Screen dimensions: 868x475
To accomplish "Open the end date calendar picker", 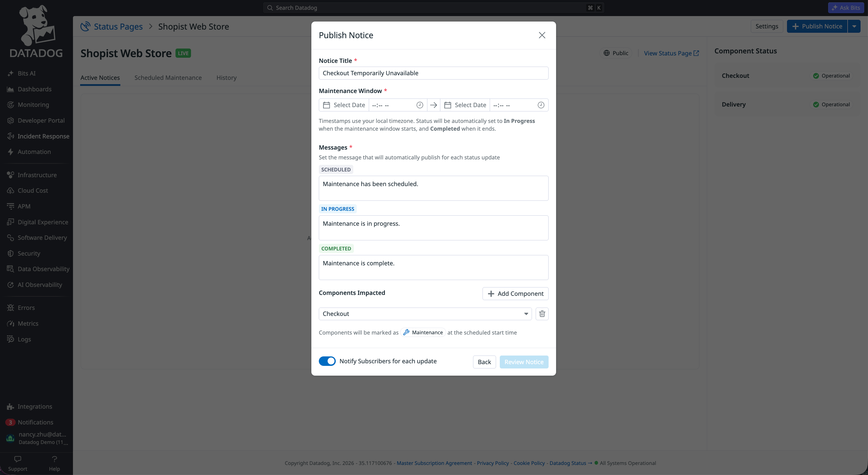I will tap(465, 105).
